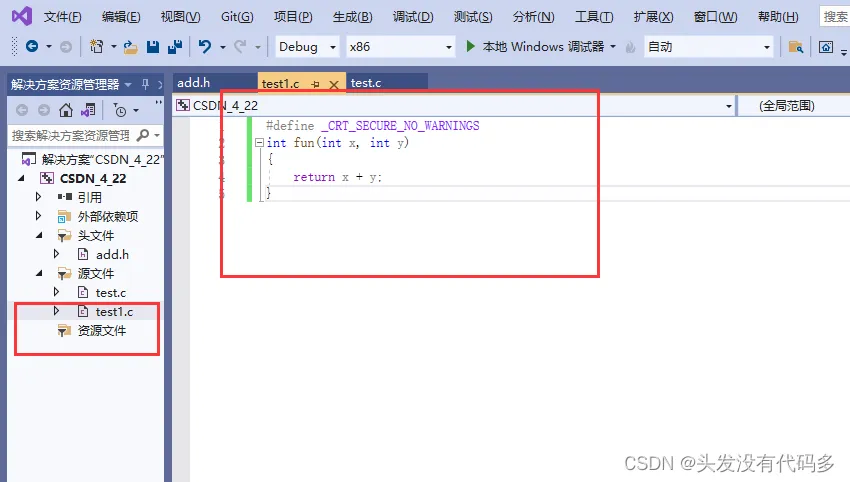
Task: Click the save all files icon
Action: tap(175, 47)
